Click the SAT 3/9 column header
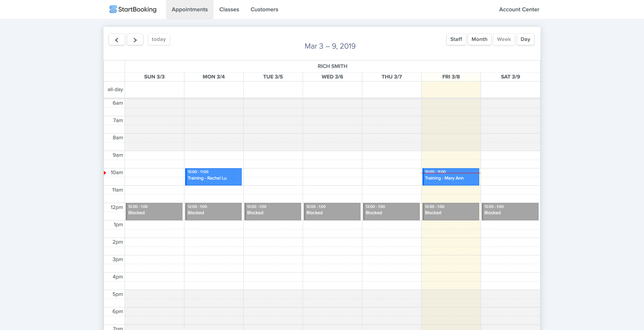 511,77
